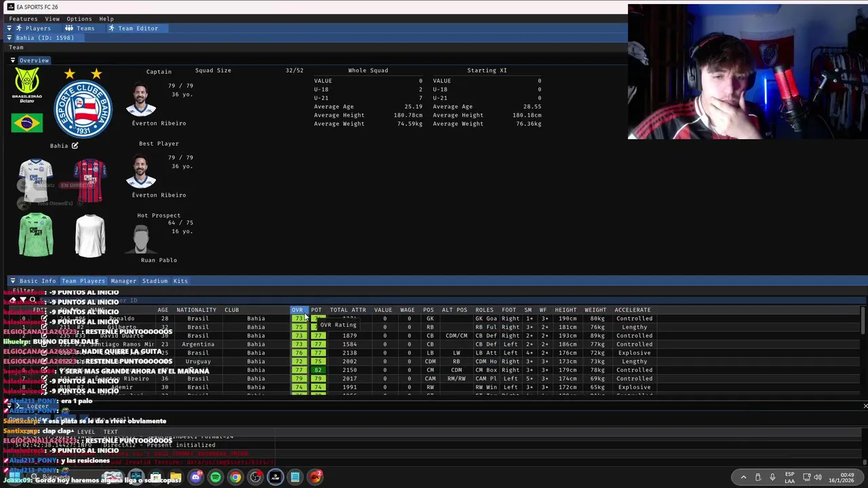Click the '193cm' height cell
Viewport: 868px width, 488px height.
pos(567,336)
